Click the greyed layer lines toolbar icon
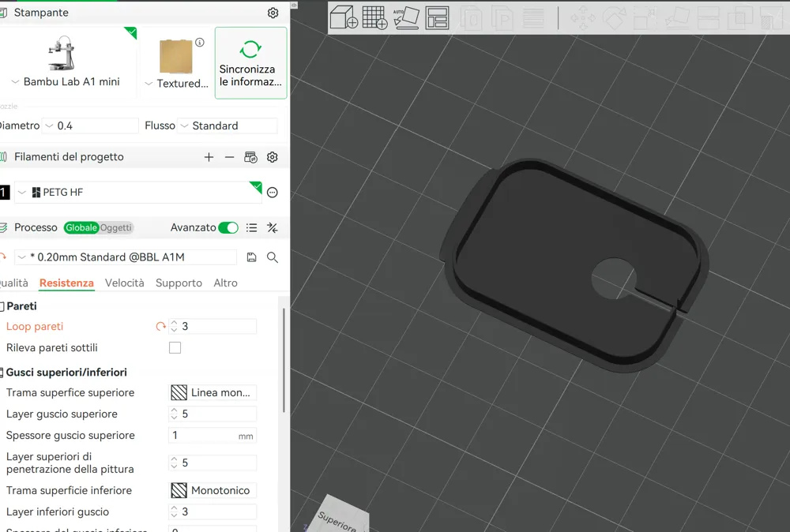Screen dimensions: 790x532 pos(533,18)
